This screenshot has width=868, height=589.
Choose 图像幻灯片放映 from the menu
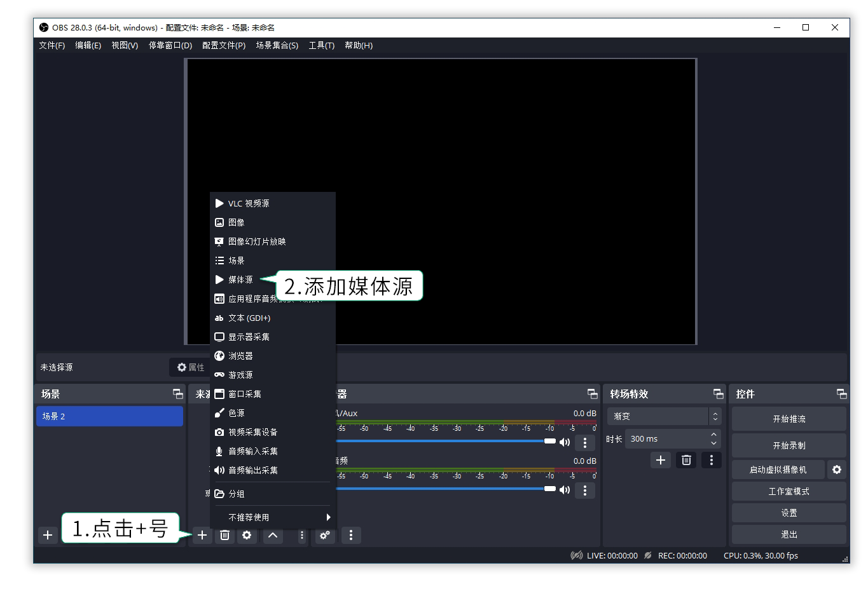pos(273,241)
